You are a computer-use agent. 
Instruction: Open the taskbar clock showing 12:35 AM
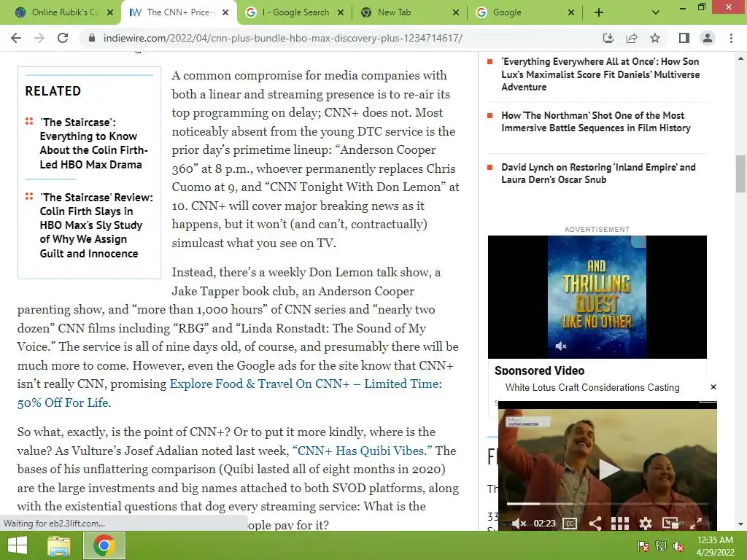pos(715,546)
